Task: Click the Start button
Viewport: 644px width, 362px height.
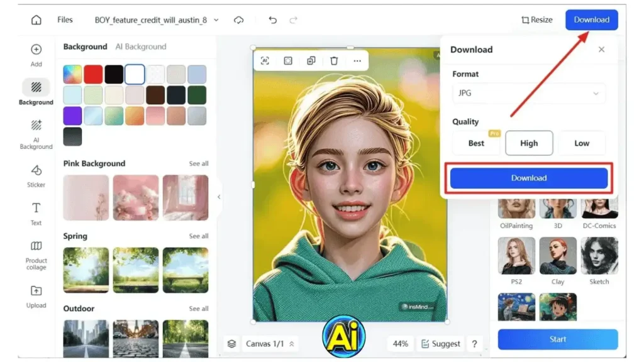Action: click(x=557, y=339)
